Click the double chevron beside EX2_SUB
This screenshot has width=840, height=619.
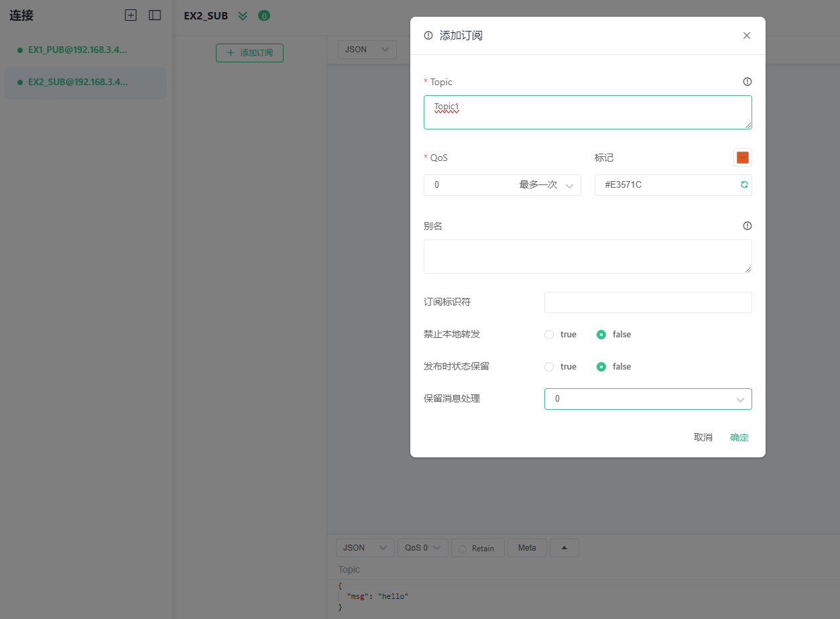(242, 15)
